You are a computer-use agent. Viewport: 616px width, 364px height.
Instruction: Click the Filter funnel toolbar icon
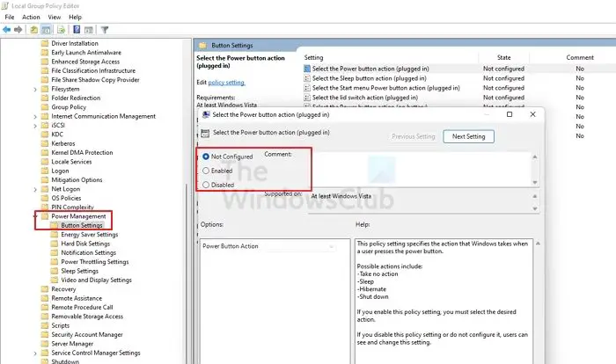pos(105,29)
